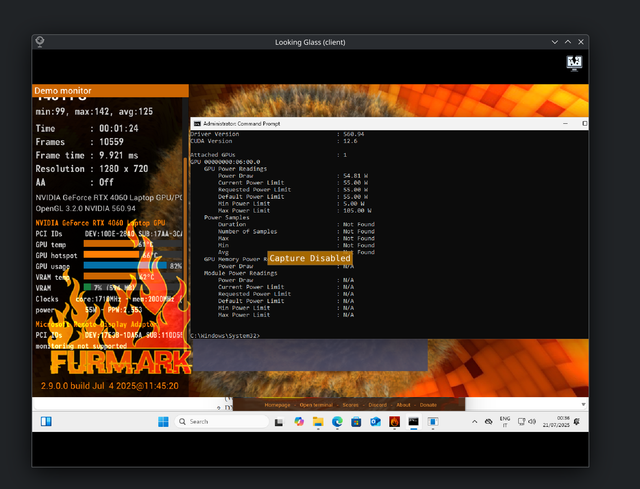Click the last pinned taskbar app icon
Viewport: 640px width, 489px height.
tap(433, 422)
